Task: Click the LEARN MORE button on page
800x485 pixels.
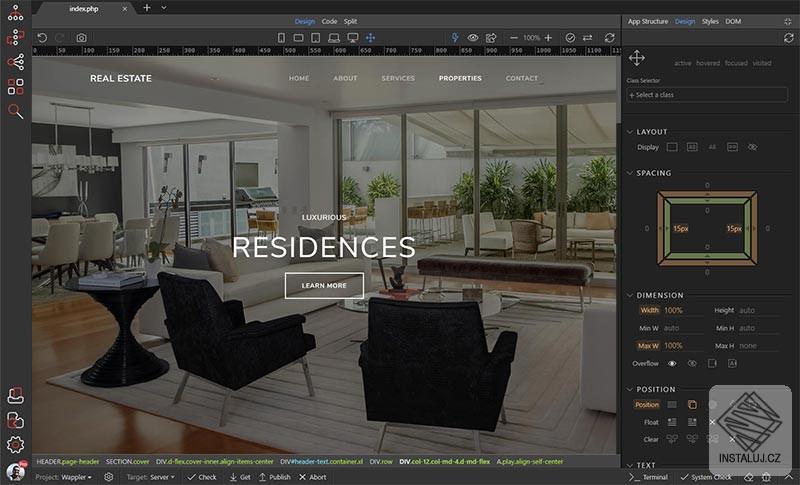Action: (x=324, y=286)
